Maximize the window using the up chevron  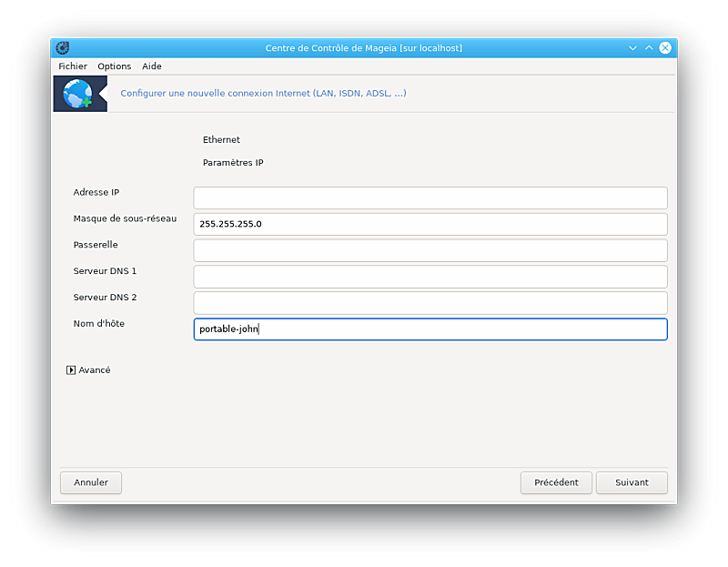click(649, 48)
